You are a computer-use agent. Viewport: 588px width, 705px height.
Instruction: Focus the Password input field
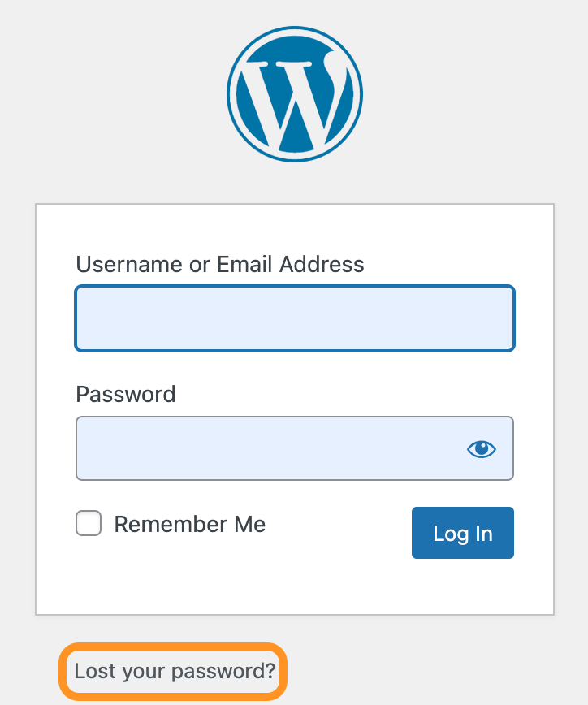[268, 448]
